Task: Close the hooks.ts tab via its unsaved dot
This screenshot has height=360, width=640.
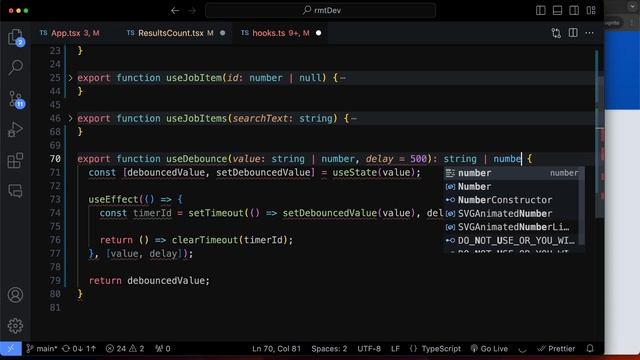Action: pos(319,33)
